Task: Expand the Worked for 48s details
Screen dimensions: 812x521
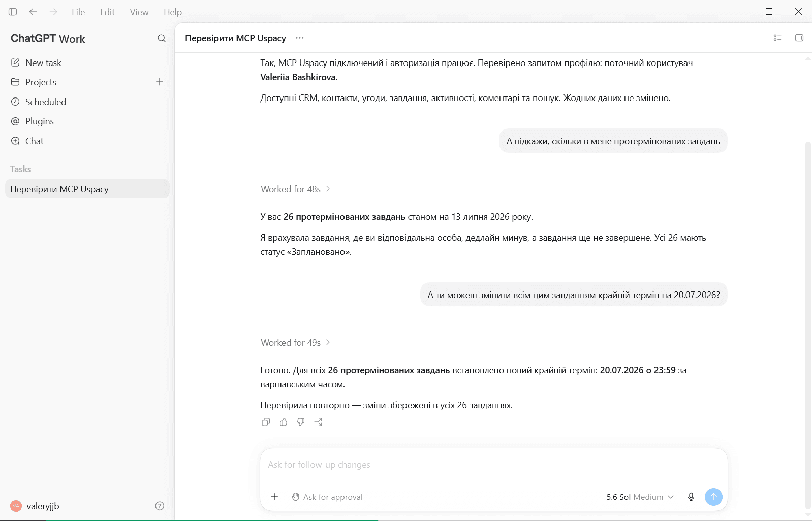Action: [x=296, y=189]
